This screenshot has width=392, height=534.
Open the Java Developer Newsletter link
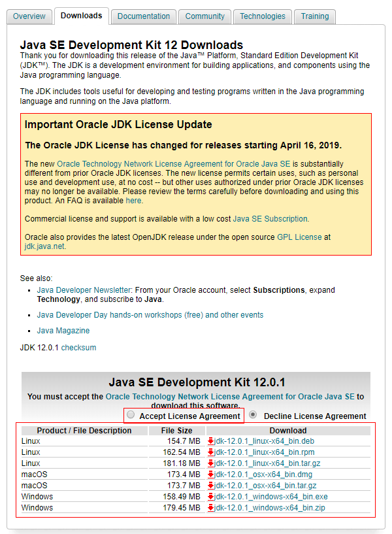(84, 290)
